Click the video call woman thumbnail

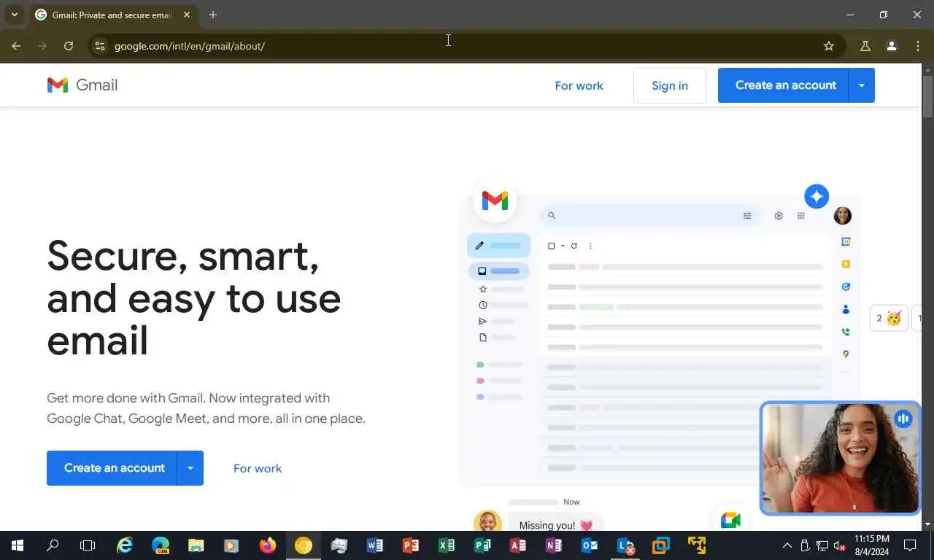840,458
